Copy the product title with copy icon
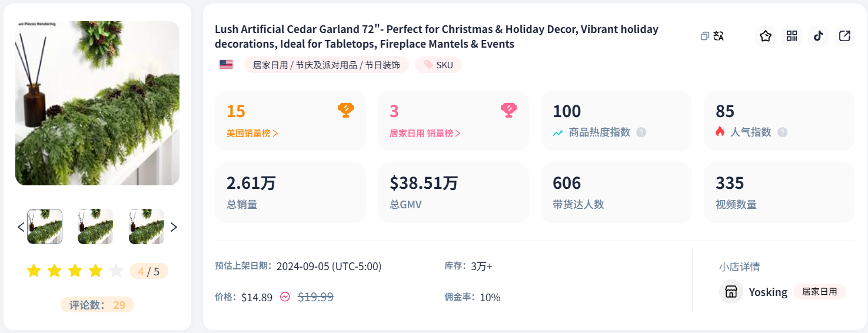The image size is (868, 333). pyautogui.click(x=704, y=36)
